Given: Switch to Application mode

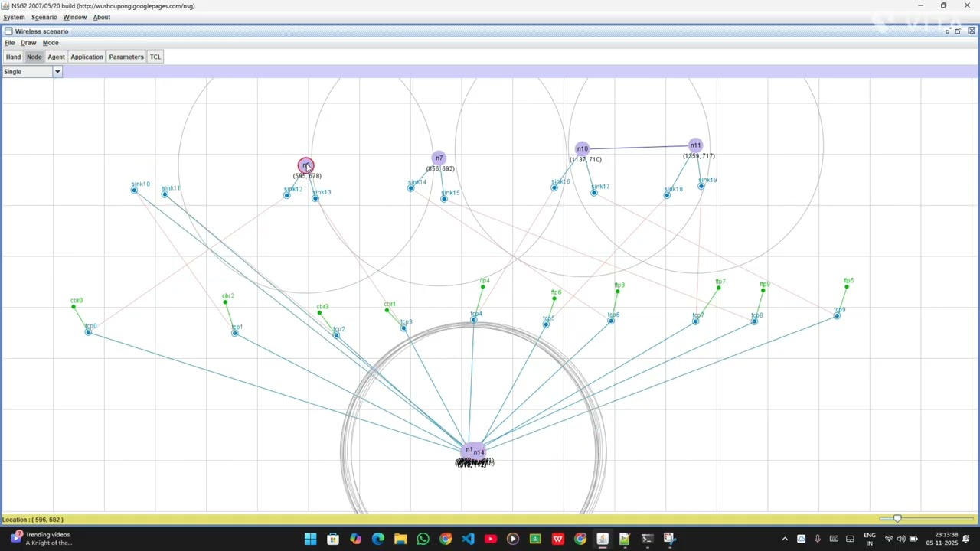Looking at the screenshot, I should [87, 57].
